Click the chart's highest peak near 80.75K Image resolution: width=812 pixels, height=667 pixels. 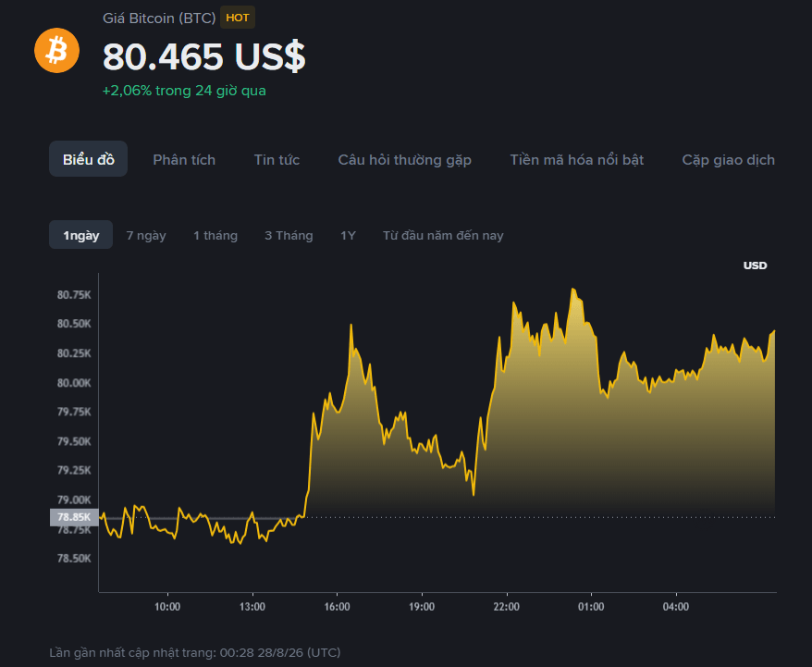coord(572,289)
